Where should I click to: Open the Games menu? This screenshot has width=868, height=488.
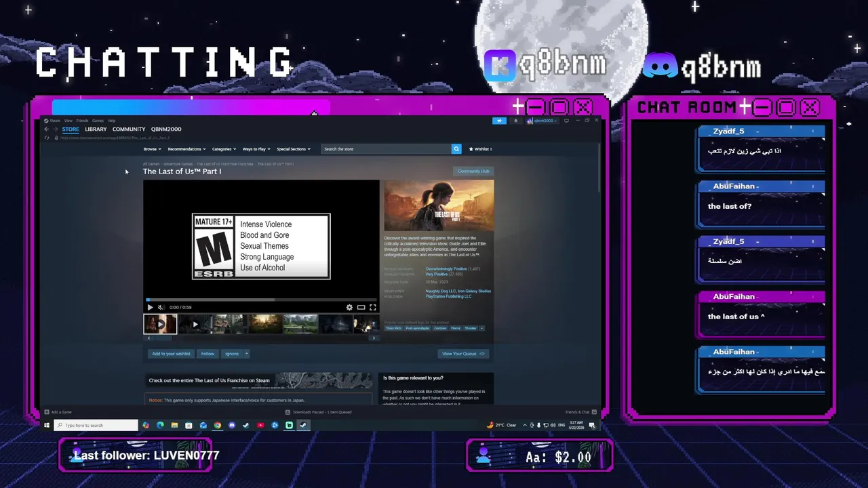coord(98,121)
